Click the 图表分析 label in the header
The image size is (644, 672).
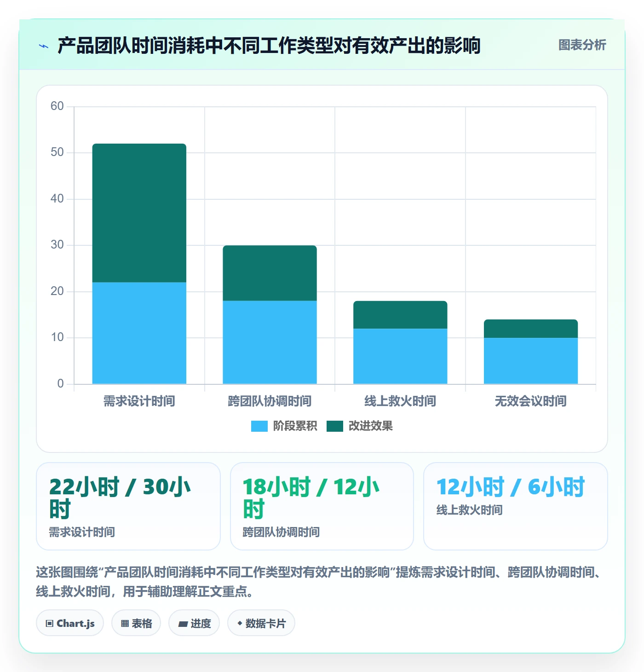click(582, 45)
